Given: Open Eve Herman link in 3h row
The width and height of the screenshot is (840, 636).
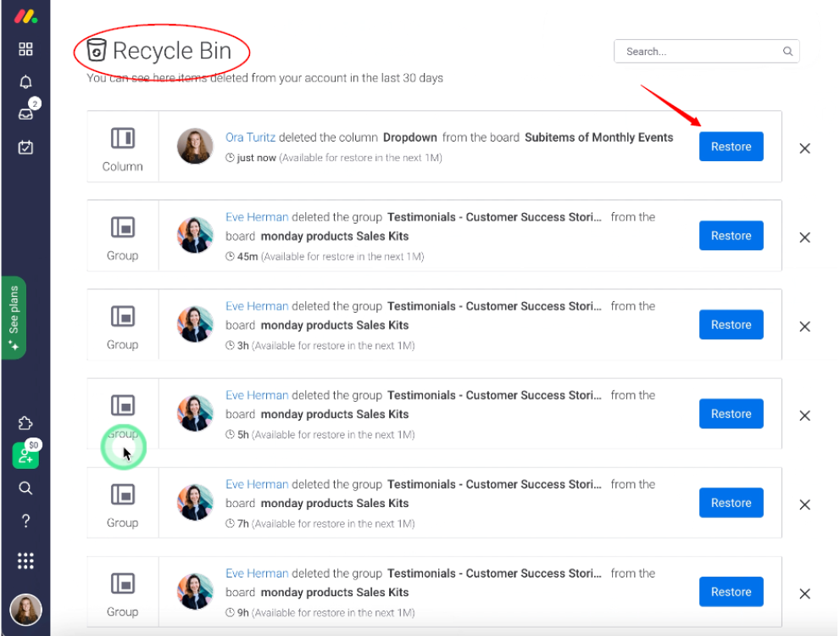Looking at the screenshot, I should (x=257, y=306).
